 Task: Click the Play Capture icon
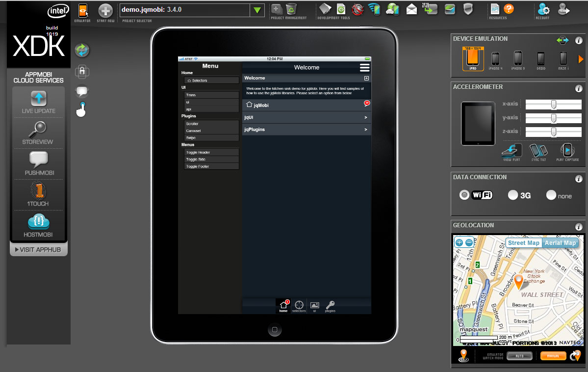point(567,153)
